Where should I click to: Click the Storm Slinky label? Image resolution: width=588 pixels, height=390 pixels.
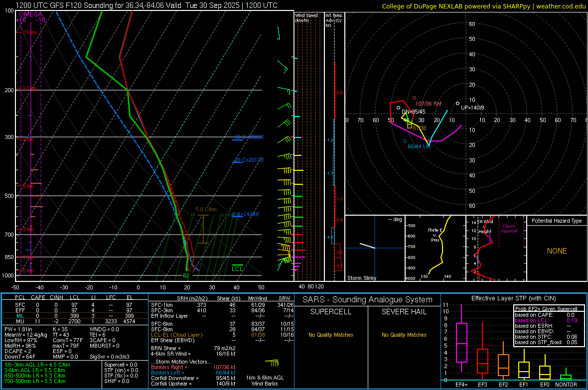[x=361, y=278]
